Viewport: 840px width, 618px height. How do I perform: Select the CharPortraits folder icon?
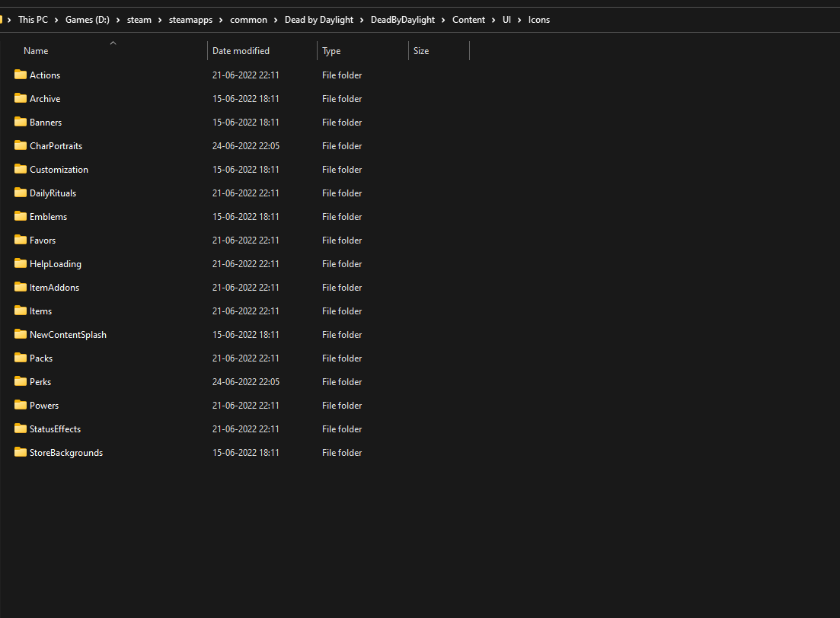(x=21, y=145)
